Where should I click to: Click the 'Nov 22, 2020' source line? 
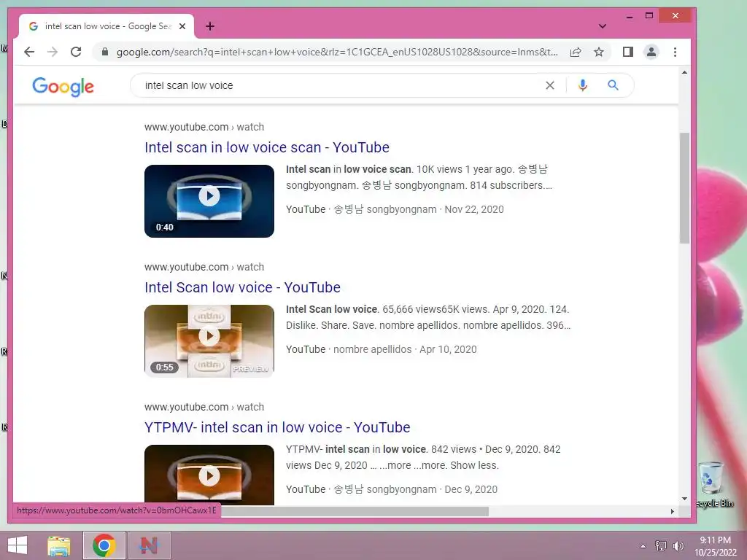click(395, 209)
